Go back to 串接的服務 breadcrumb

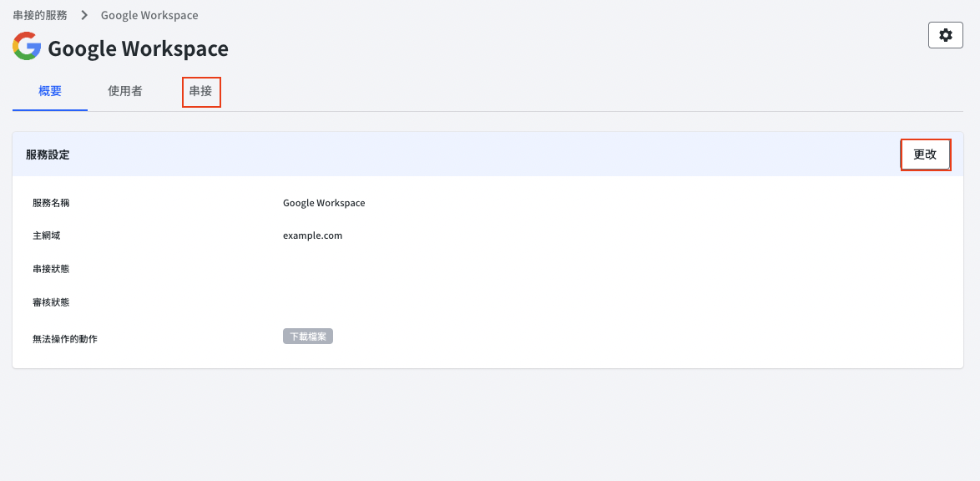pos(40,15)
